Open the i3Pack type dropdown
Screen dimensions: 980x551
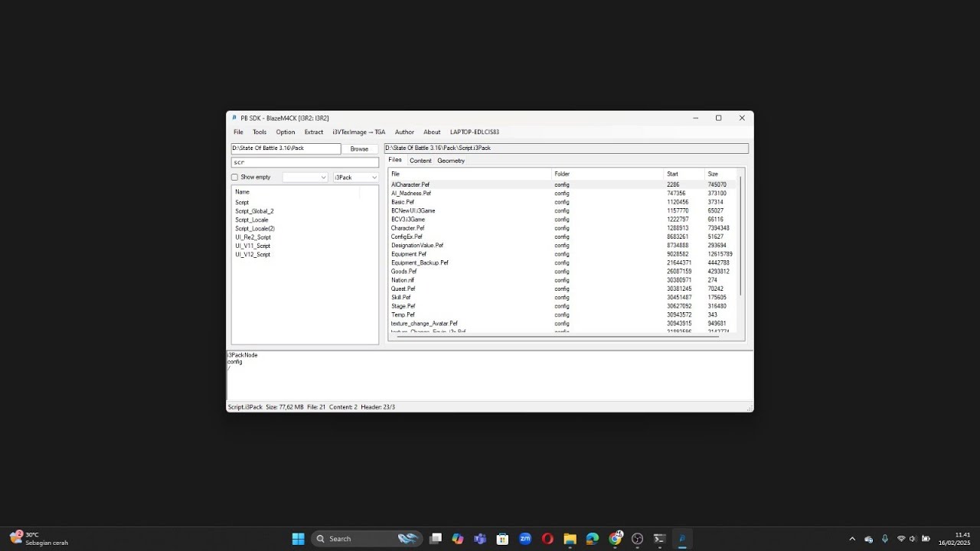click(356, 177)
